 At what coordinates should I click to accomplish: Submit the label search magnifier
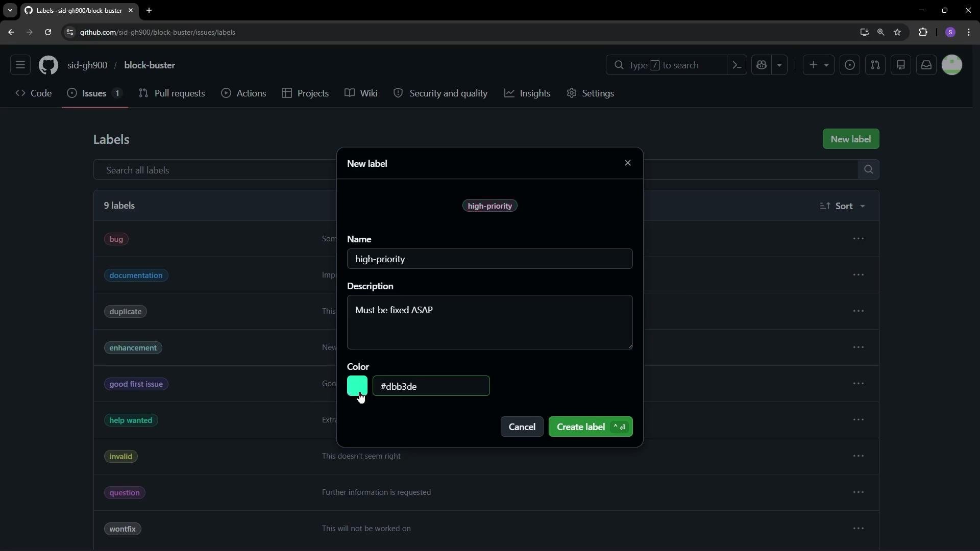[869, 170]
